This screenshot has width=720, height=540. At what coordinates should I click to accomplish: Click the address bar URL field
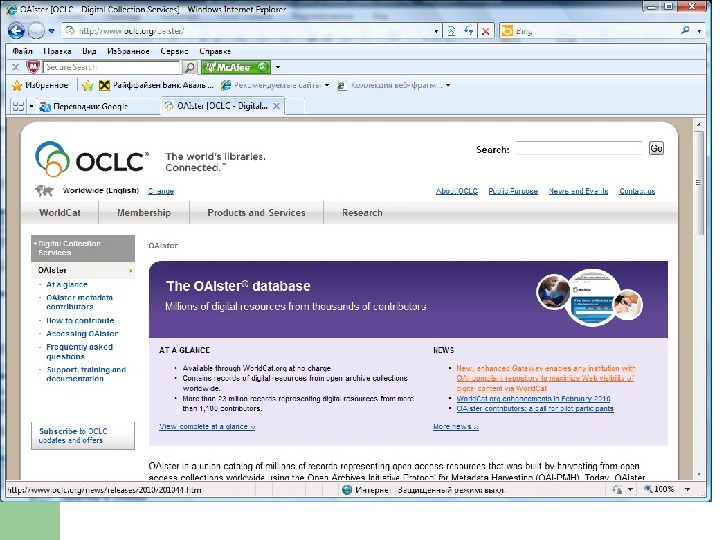(248, 31)
